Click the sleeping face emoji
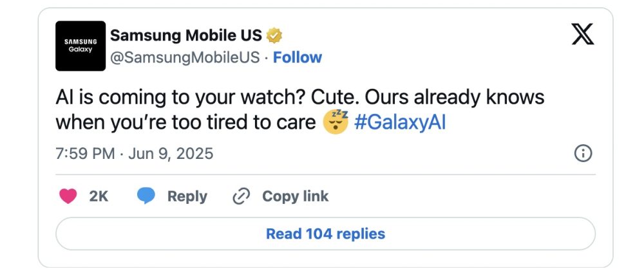The width and height of the screenshot is (644, 276). [335, 122]
